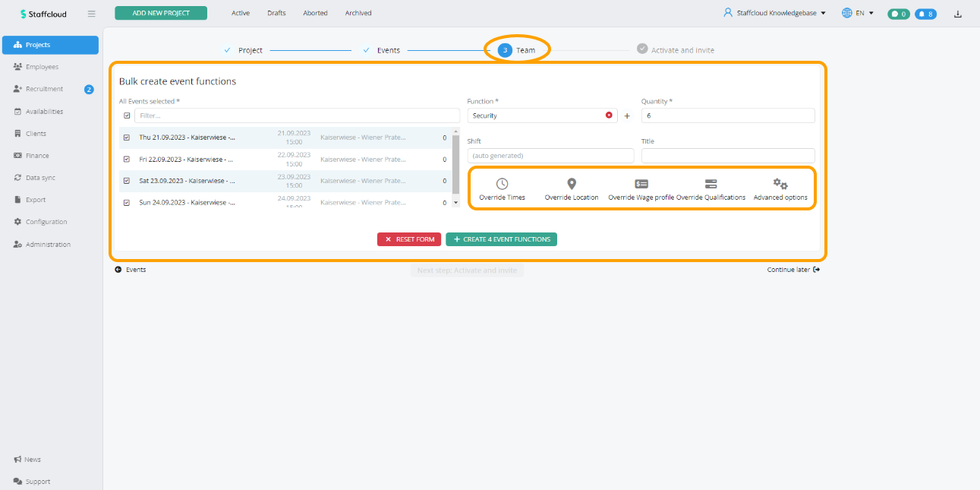
Task: Open EN language dropdown arrow
Action: (x=871, y=13)
